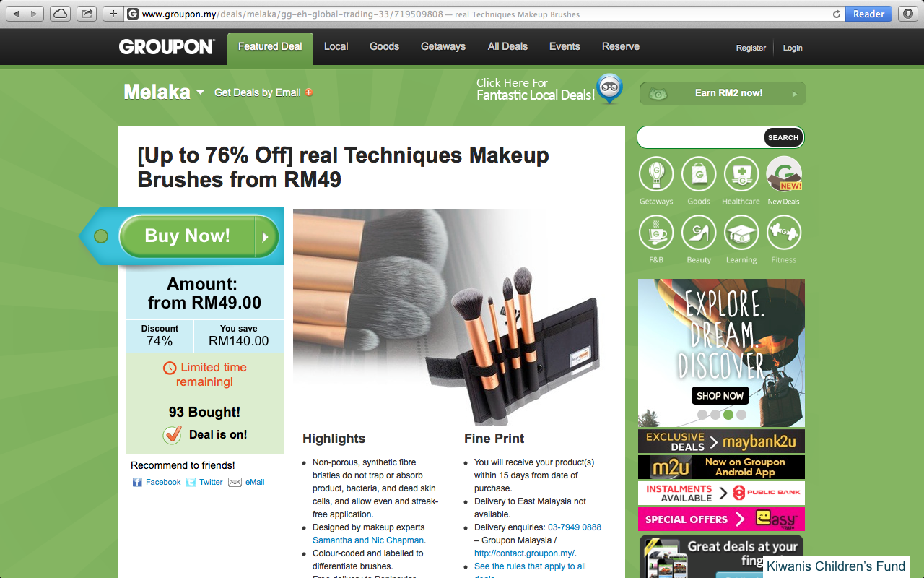Click the Login link

tap(793, 48)
